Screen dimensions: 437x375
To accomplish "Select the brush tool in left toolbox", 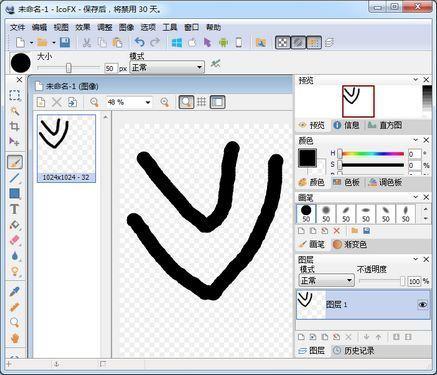I will 15,162.
